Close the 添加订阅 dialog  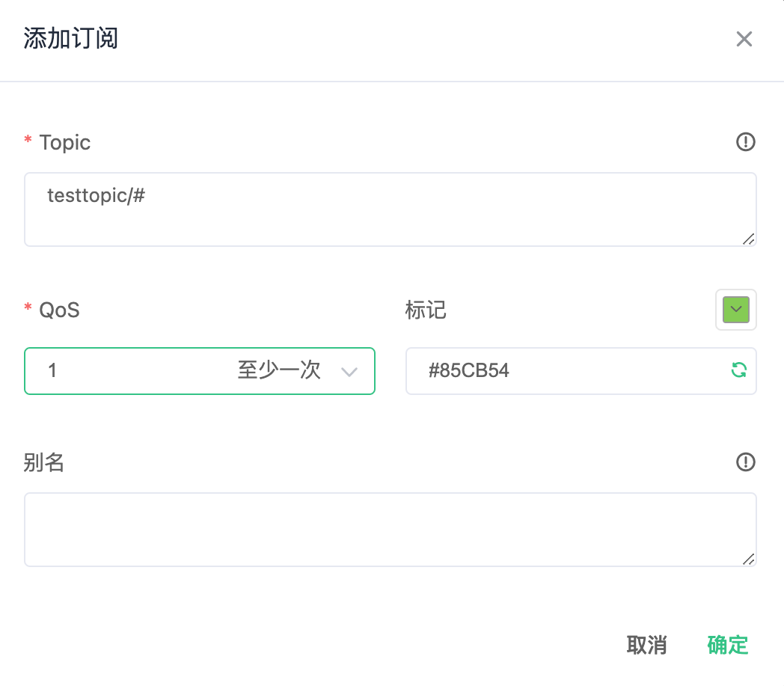[744, 39]
